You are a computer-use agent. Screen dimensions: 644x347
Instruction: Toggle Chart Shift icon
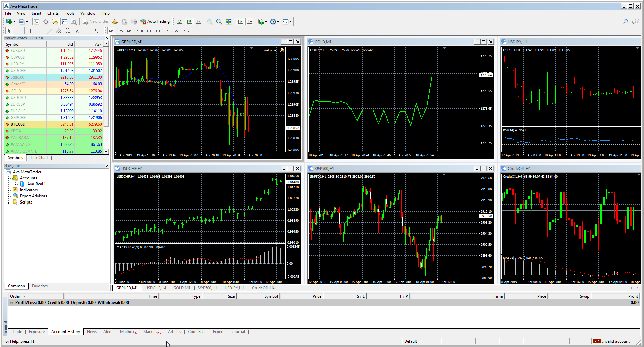249,22
